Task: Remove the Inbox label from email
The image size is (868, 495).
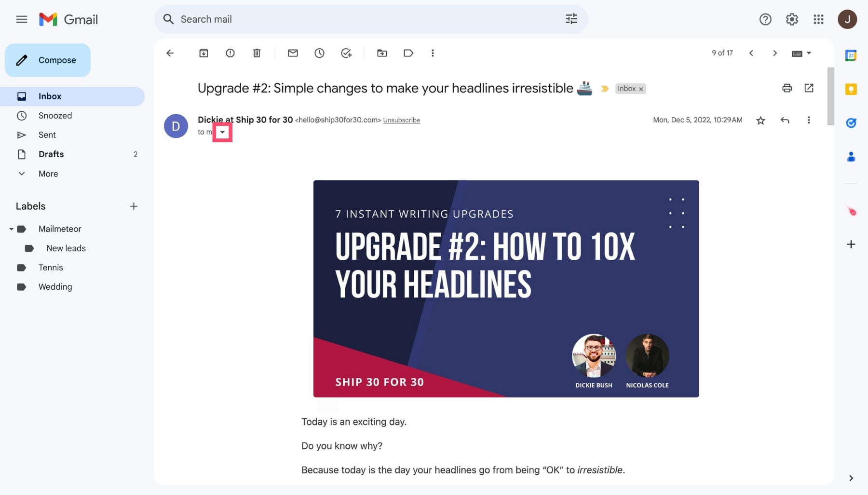Action: click(641, 89)
